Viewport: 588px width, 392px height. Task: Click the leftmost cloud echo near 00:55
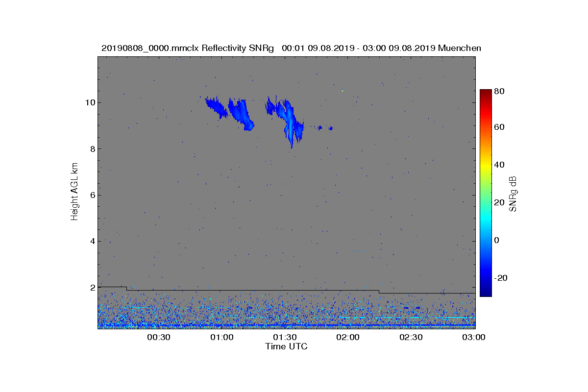pyautogui.click(x=216, y=107)
